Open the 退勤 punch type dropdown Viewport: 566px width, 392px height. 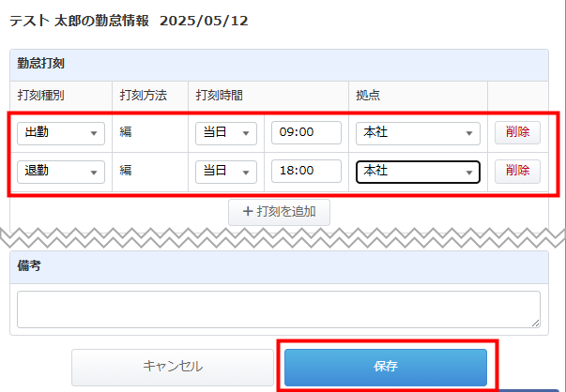click(61, 172)
